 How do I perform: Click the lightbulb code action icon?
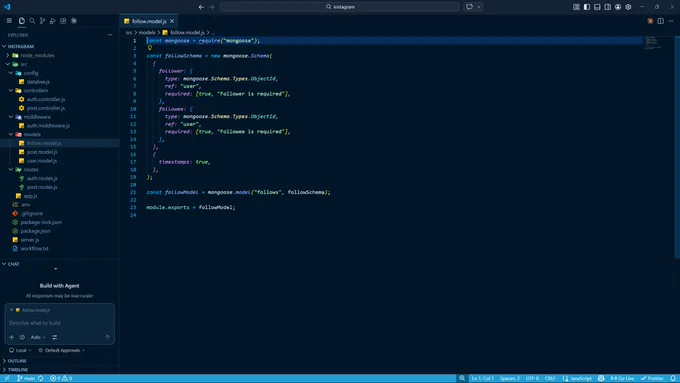(x=150, y=48)
